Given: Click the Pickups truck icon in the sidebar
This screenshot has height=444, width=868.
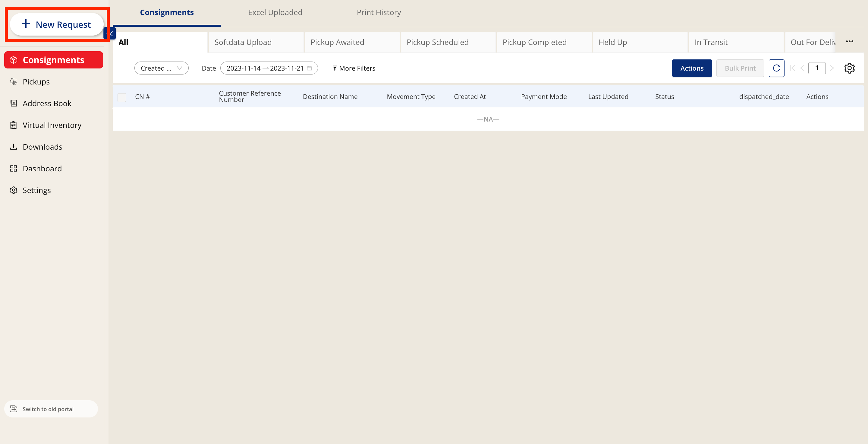Looking at the screenshot, I should point(14,81).
